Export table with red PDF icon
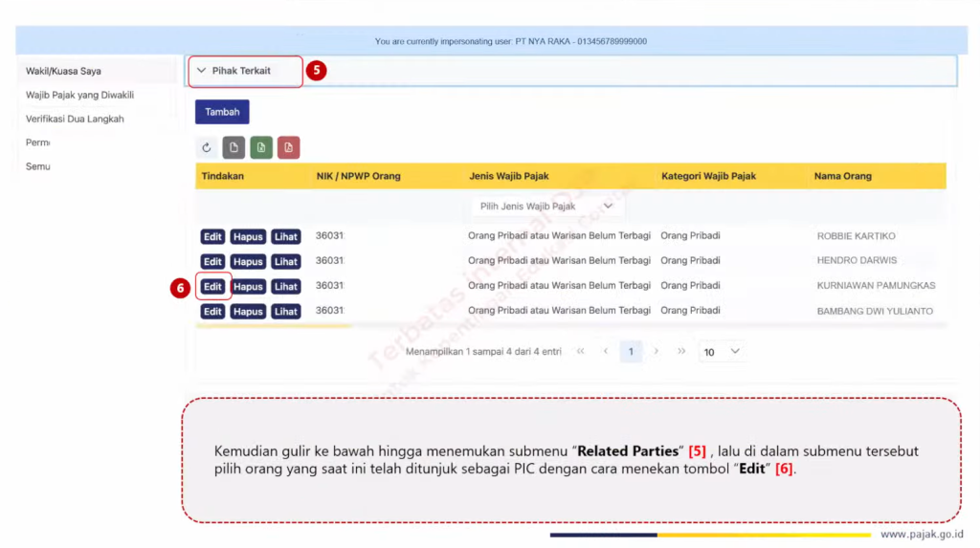 click(x=289, y=147)
